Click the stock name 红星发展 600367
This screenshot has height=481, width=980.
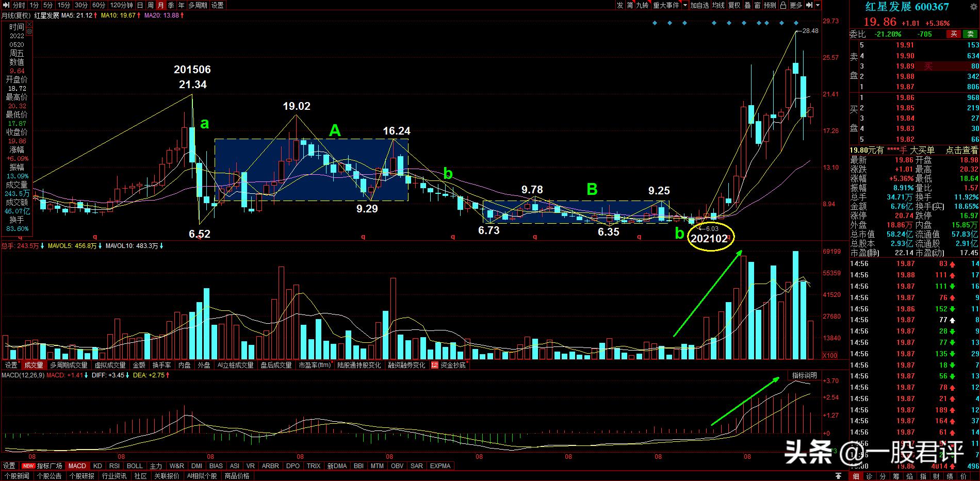point(907,7)
